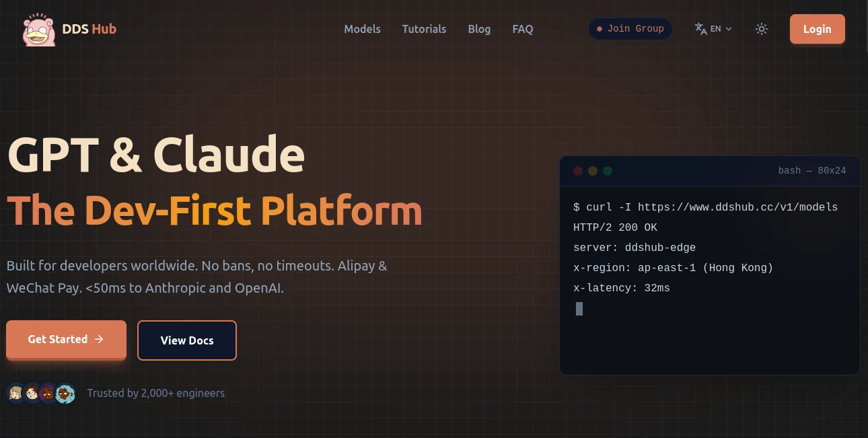Click the Get Started button

66,340
